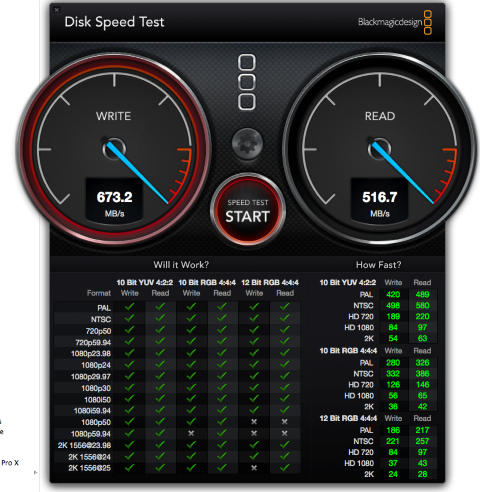Select the 720p50 format row label

(98, 331)
